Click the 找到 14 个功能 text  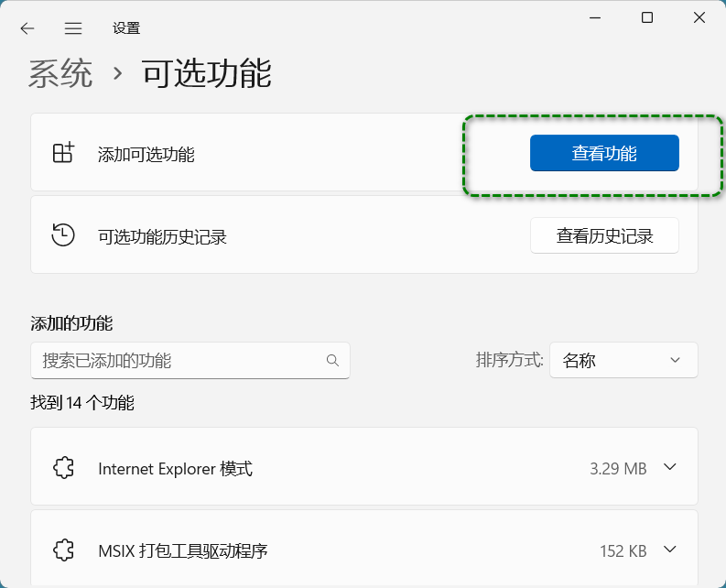tap(82, 403)
